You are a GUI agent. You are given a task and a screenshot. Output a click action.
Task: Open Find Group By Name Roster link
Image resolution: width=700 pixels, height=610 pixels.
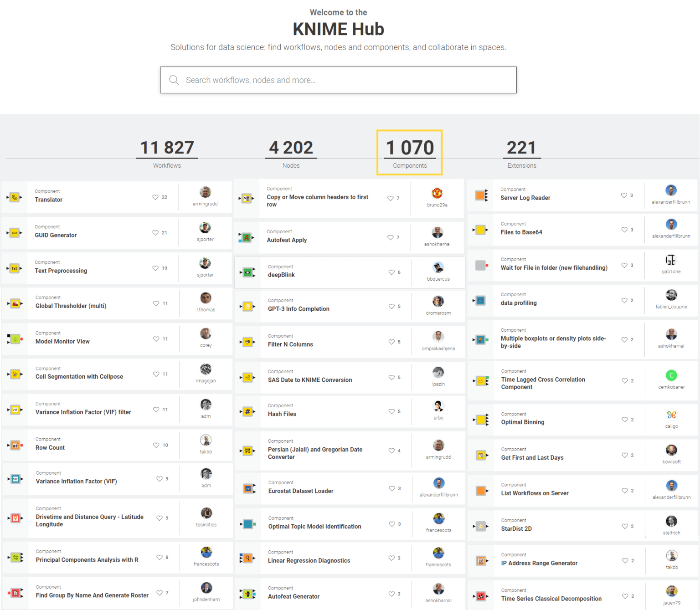coord(92,595)
